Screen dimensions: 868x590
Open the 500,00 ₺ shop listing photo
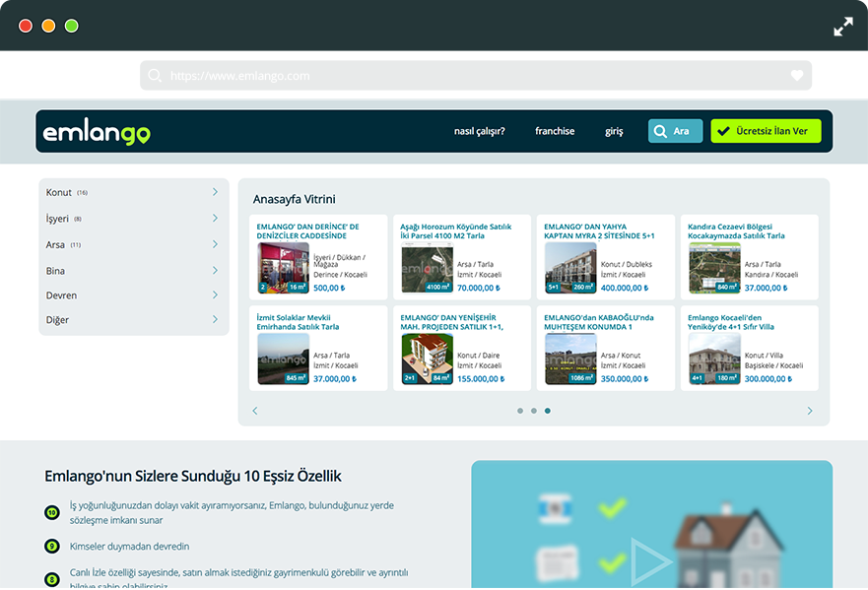[x=284, y=268]
